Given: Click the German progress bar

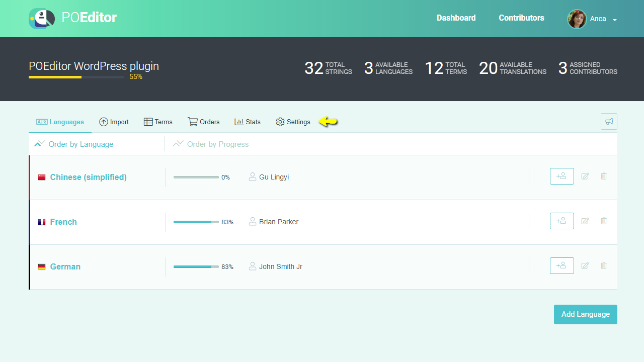Looking at the screenshot, I should 196,266.
